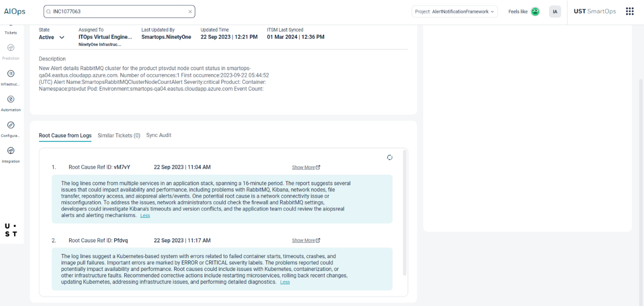Viewport: 644px width, 306px height.
Task: Click the refresh icon in Root Cause panel
Action: pyautogui.click(x=390, y=157)
